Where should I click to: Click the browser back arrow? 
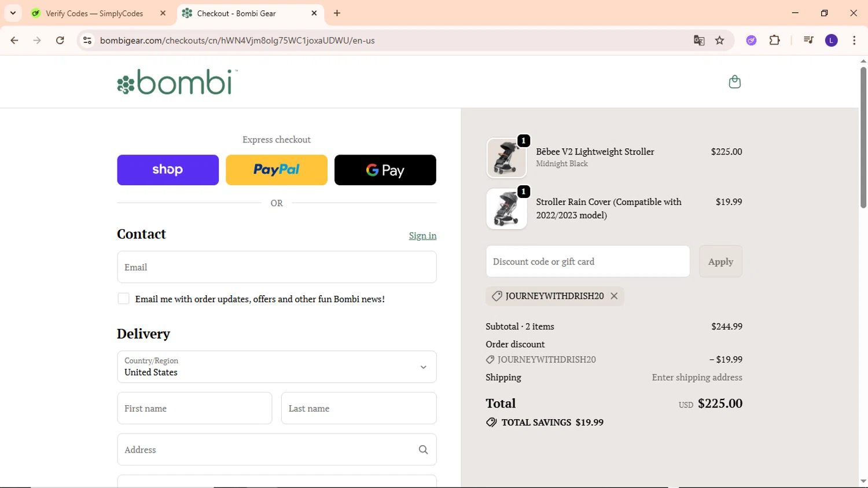14,41
